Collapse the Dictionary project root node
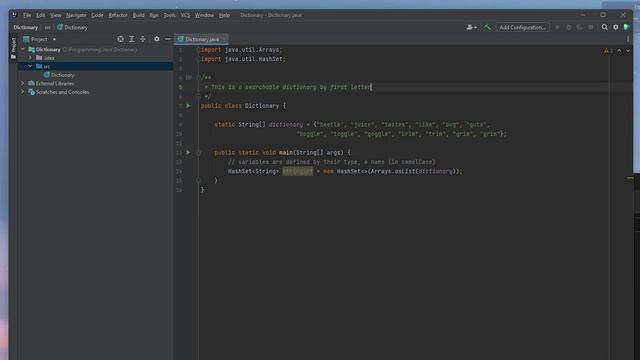The height and width of the screenshot is (360, 640). [23, 49]
